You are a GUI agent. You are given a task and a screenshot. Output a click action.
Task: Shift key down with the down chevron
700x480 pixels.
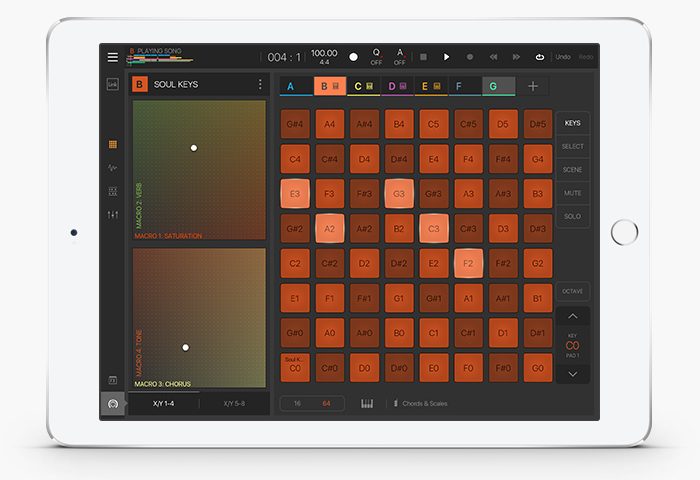coord(572,374)
